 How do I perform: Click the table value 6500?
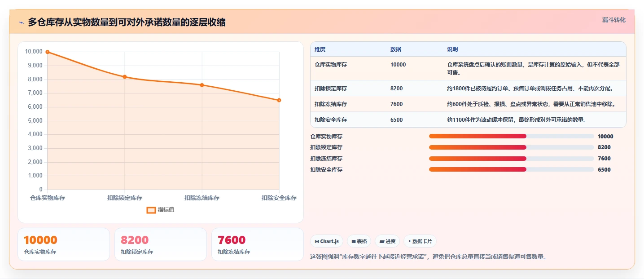click(397, 120)
